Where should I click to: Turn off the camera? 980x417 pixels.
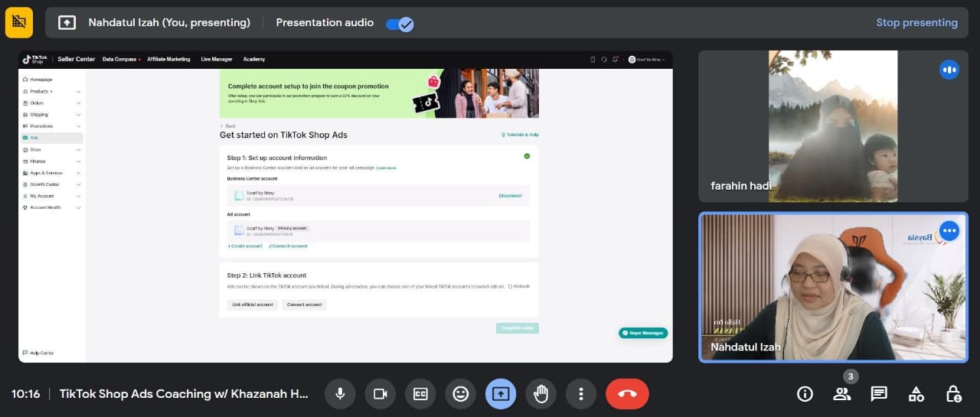click(x=380, y=394)
